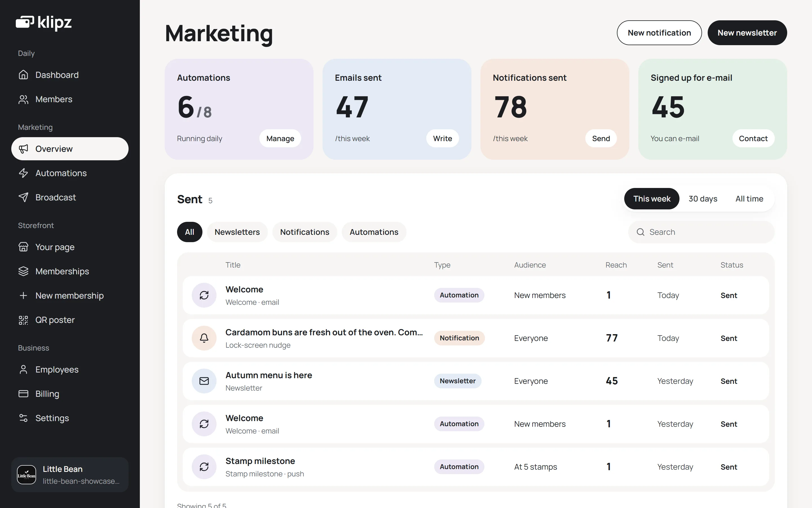This screenshot has height=508, width=812.
Task: Click reach value 77
Action: coord(612,338)
